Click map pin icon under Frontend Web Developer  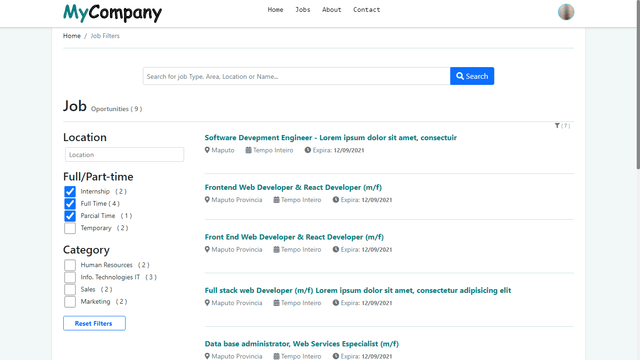(x=207, y=200)
